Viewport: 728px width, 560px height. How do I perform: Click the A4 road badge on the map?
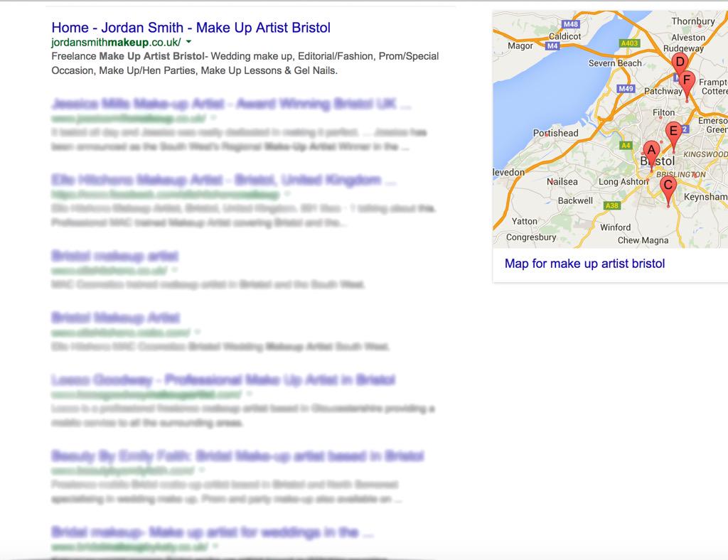[626, 145]
